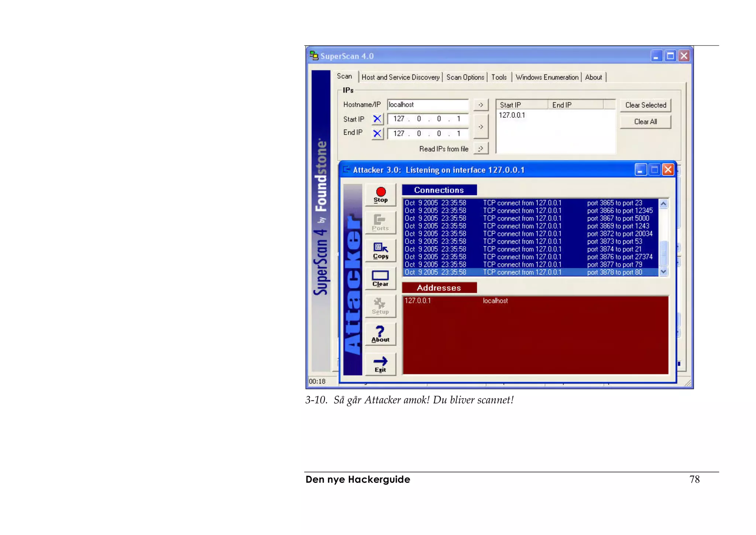This screenshot has width=756, height=535.
Task: Switch to Host and Service Discovery tab
Action: click(x=401, y=77)
